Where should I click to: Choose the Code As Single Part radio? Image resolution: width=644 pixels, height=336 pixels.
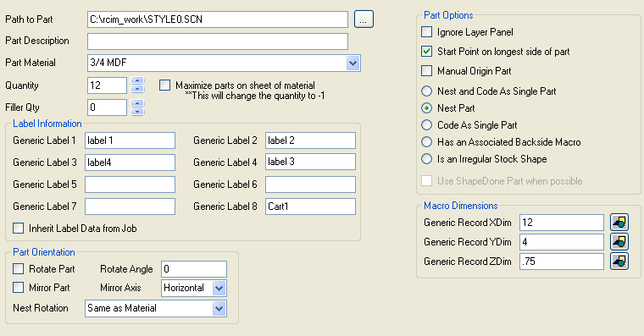tap(427, 124)
